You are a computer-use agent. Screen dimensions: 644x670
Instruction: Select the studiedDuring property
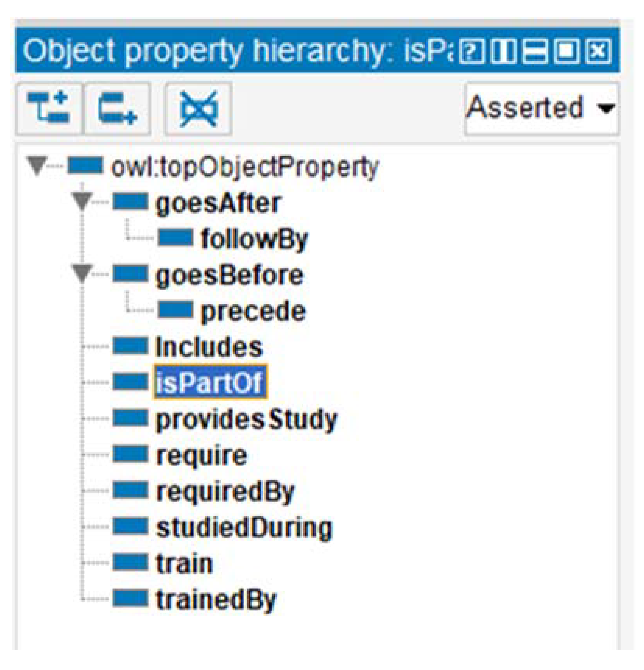244,527
